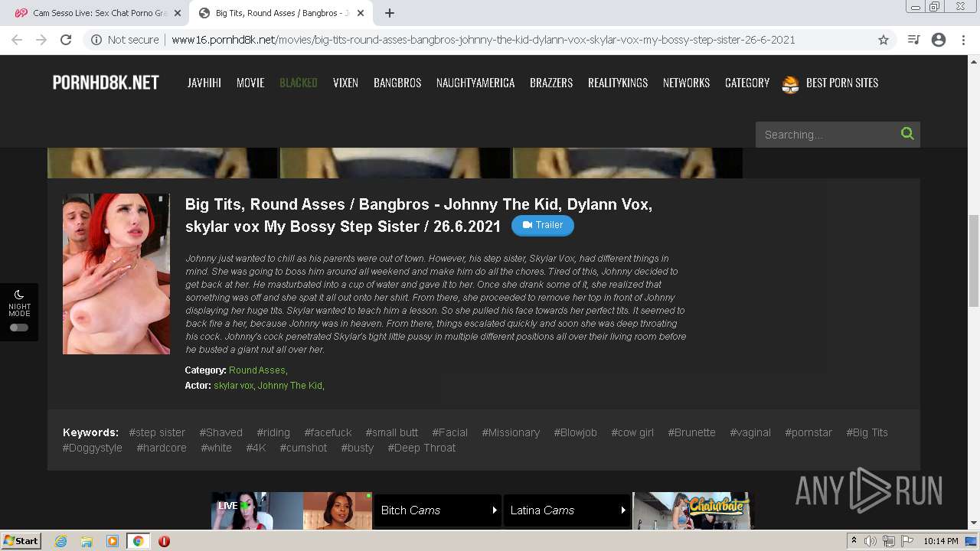
Task: Show hidden tray icons arrow
Action: click(854, 541)
